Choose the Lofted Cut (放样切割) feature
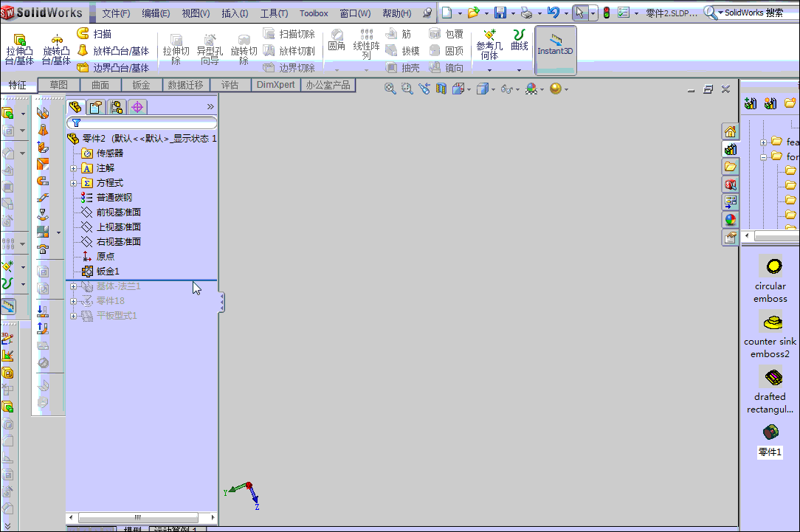This screenshot has width=800, height=532. pos(289,50)
